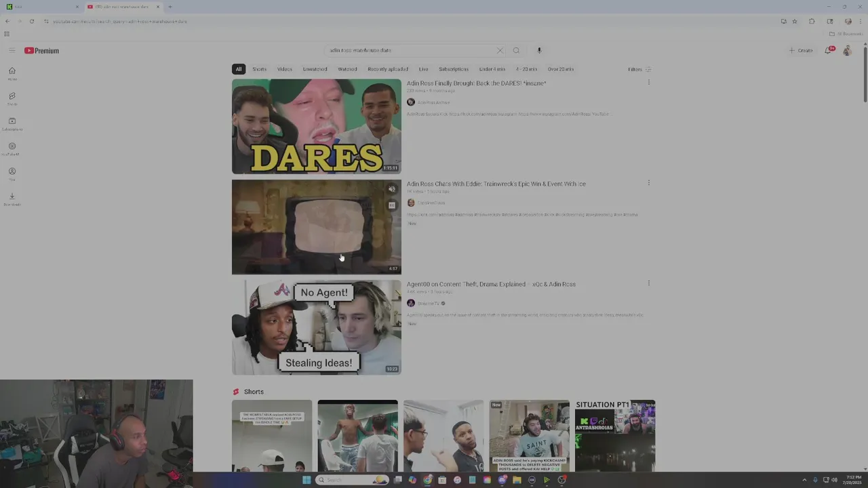Click the YouTube Premium logo
Viewport: 868px width, 488px height.
point(42,50)
